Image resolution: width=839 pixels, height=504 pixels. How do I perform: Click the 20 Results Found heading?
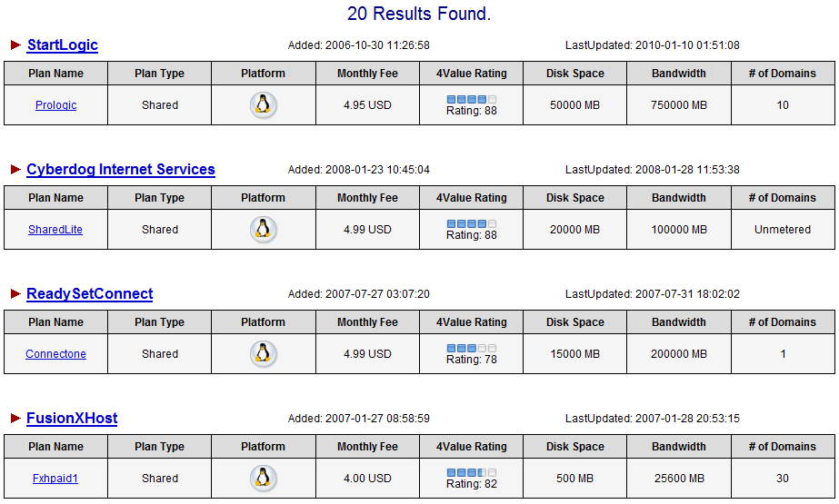(419, 14)
